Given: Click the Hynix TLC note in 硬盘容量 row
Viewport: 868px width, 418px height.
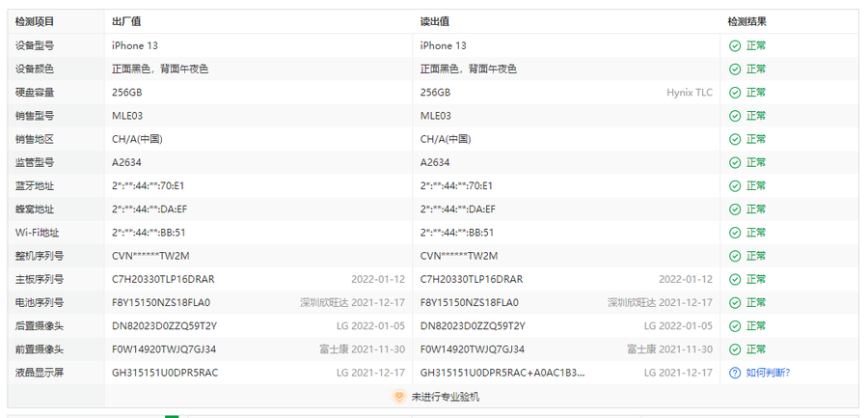Looking at the screenshot, I should 690,93.
